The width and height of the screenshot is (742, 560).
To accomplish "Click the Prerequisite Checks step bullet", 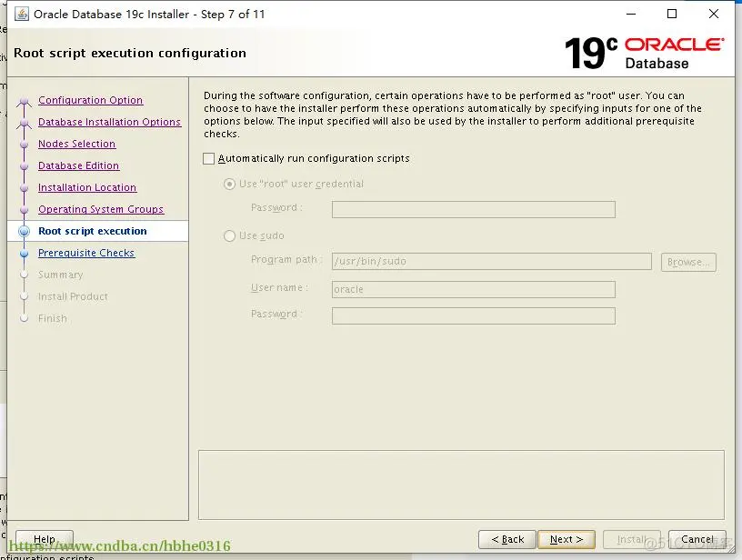I will (25, 253).
